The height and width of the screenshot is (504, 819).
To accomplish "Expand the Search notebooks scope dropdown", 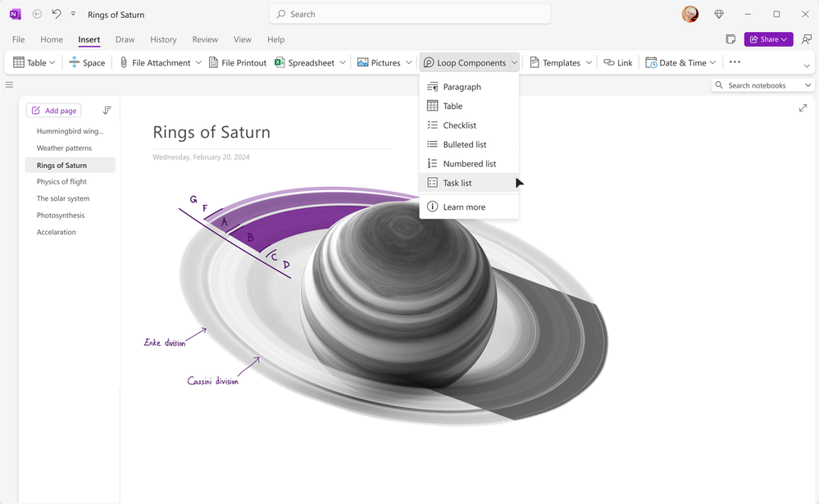I will (x=808, y=85).
